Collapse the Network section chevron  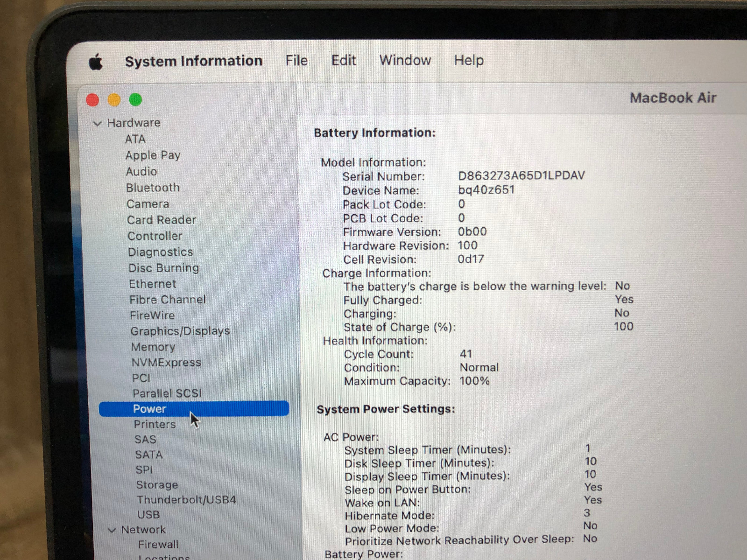112,530
